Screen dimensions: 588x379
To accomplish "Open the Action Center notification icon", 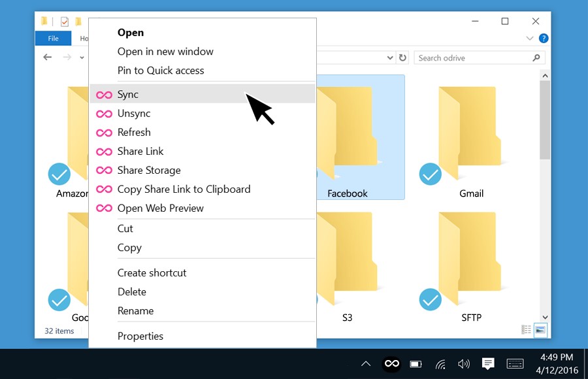I will [487, 364].
